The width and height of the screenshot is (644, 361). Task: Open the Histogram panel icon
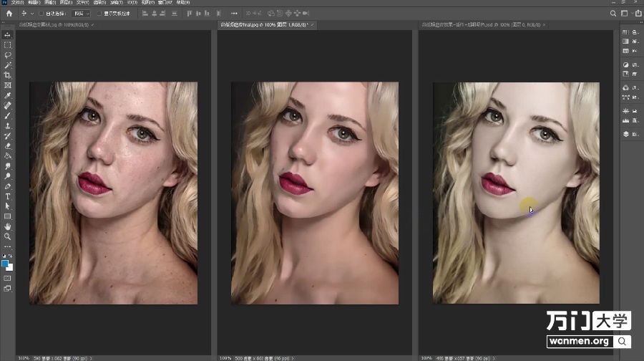click(x=625, y=120)
